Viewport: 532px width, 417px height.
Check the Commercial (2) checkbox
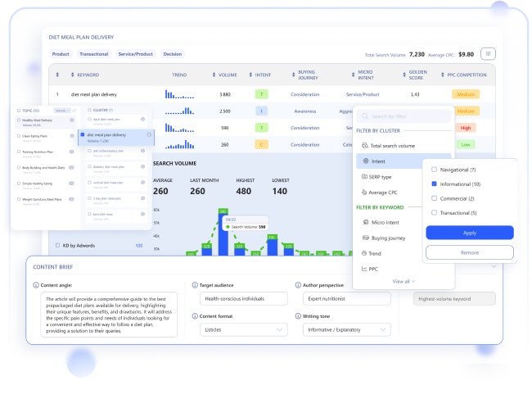coord(434,198)
